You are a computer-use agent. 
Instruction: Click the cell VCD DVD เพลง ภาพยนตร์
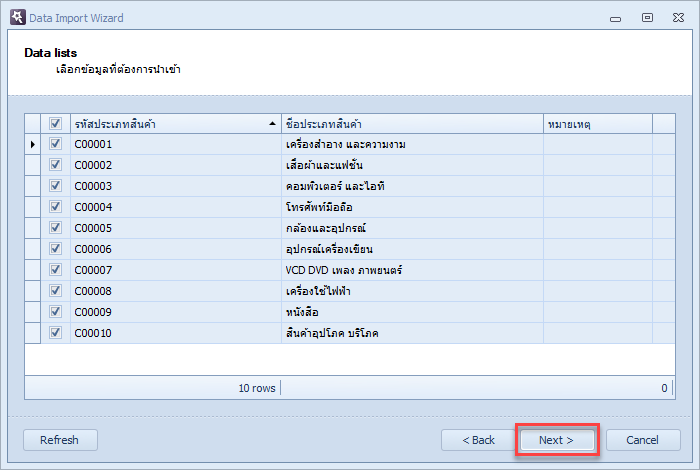tap(412, 270)
